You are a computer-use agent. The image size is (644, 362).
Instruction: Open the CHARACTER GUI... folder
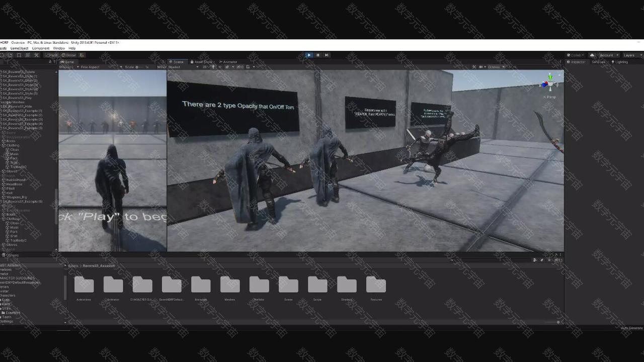click(x=142, y=288)
